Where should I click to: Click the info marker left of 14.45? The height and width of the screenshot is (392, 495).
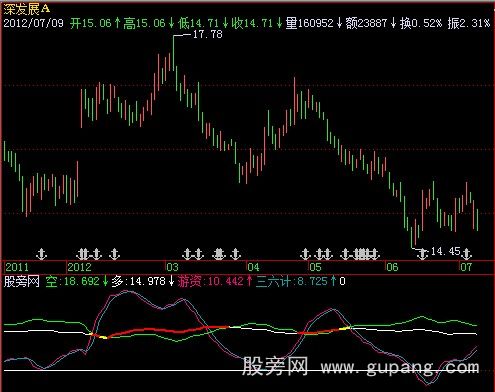tap(423, 254)
